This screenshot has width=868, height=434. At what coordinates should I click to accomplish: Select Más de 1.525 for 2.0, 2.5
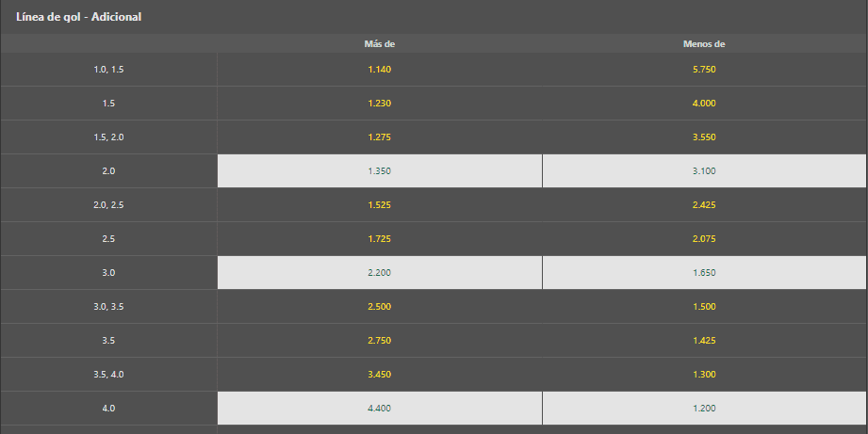(379, 204)
